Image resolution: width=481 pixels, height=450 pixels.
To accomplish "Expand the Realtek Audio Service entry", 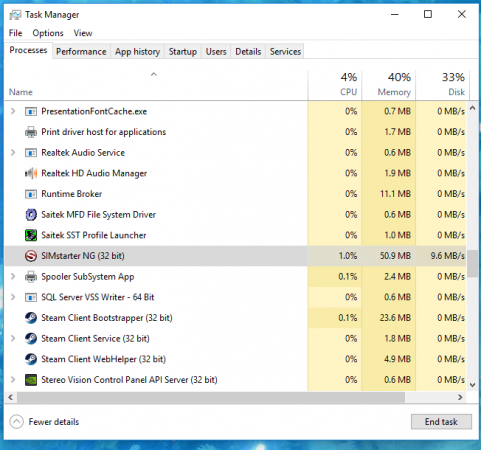I will click(x=13, y=152).
